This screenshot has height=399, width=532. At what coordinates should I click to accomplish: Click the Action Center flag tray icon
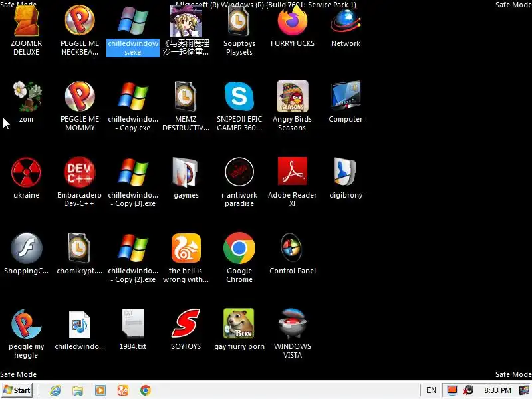click(x=452, y=390)
